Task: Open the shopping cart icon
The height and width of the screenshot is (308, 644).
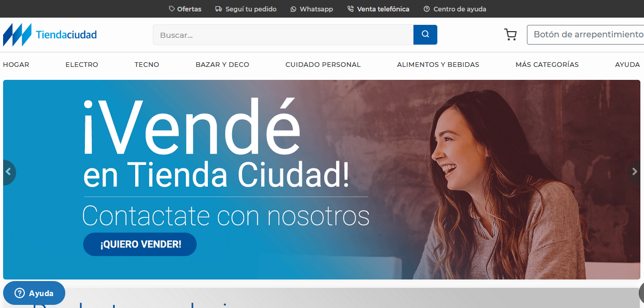Action: (x=510, y=35)
